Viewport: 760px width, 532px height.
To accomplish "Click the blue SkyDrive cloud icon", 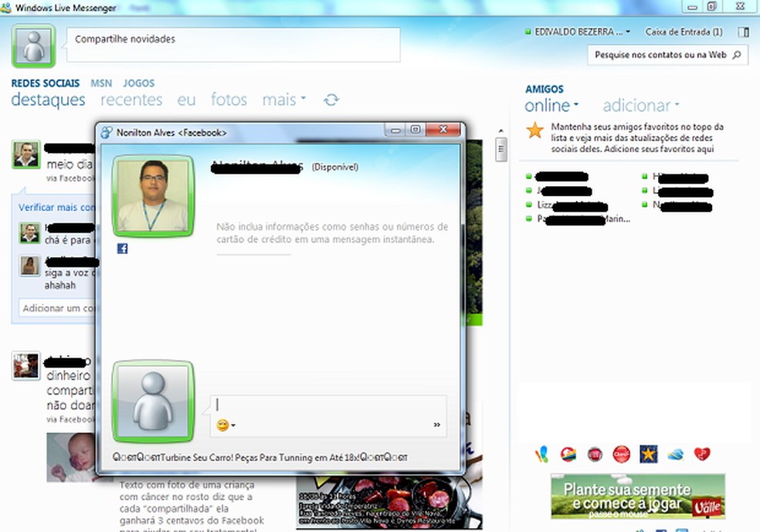I will (675, 455).
